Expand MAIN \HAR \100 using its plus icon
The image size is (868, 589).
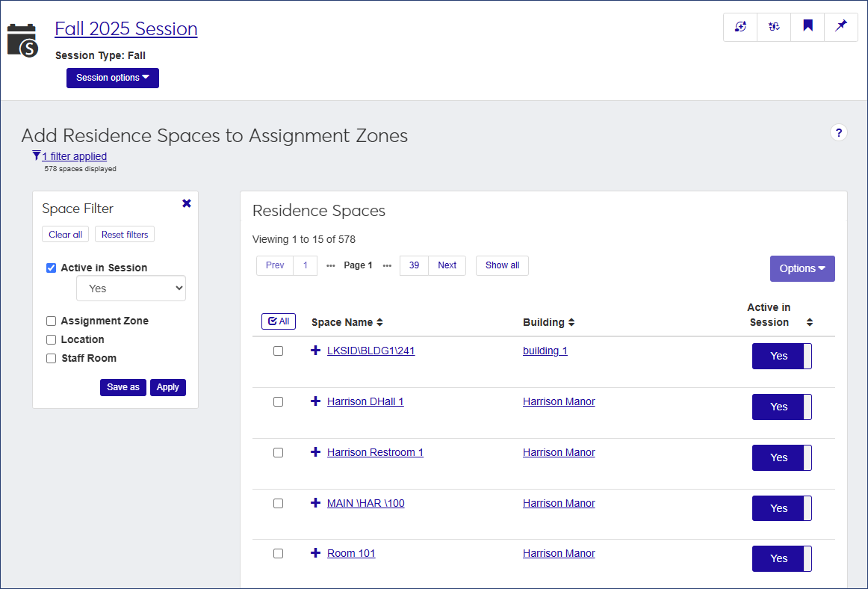point(314,503)
